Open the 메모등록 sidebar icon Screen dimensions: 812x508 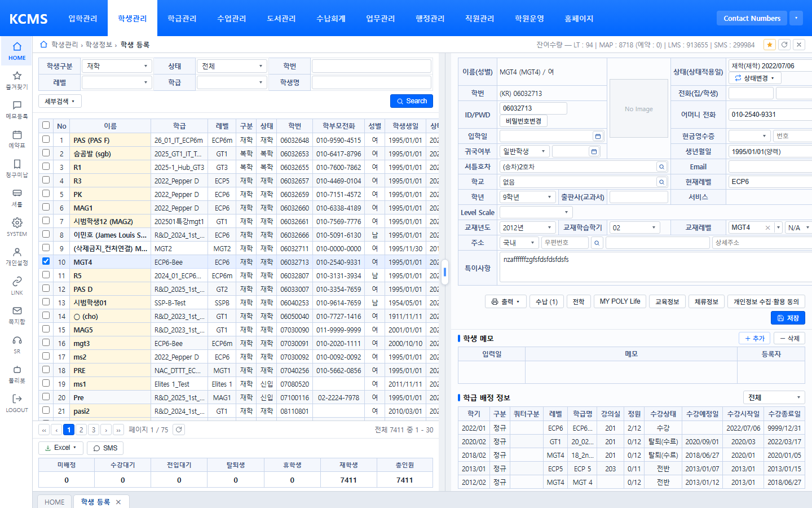(17, 110)
